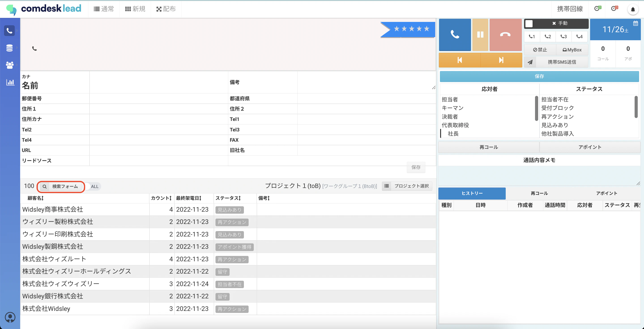This screenshot has height=329, width=644.
Task: Open the phone section in left sidebar
Action: pos(9,31)
